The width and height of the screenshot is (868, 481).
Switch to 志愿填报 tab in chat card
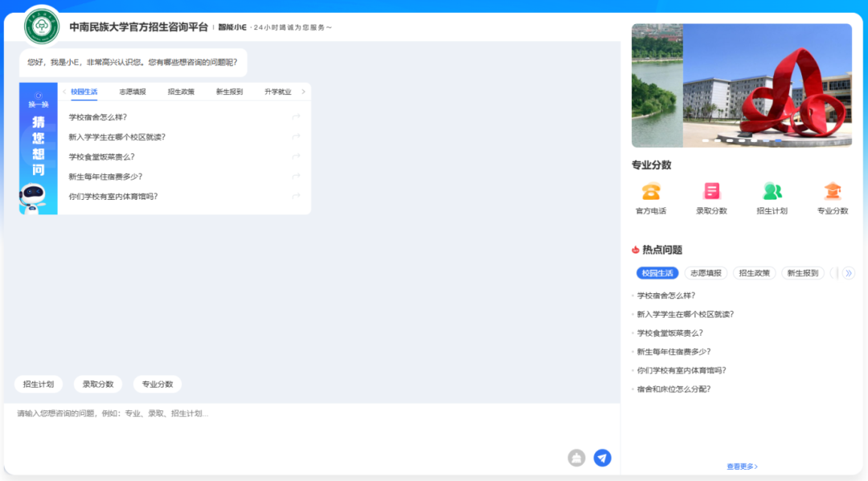[x=133, y=92]
